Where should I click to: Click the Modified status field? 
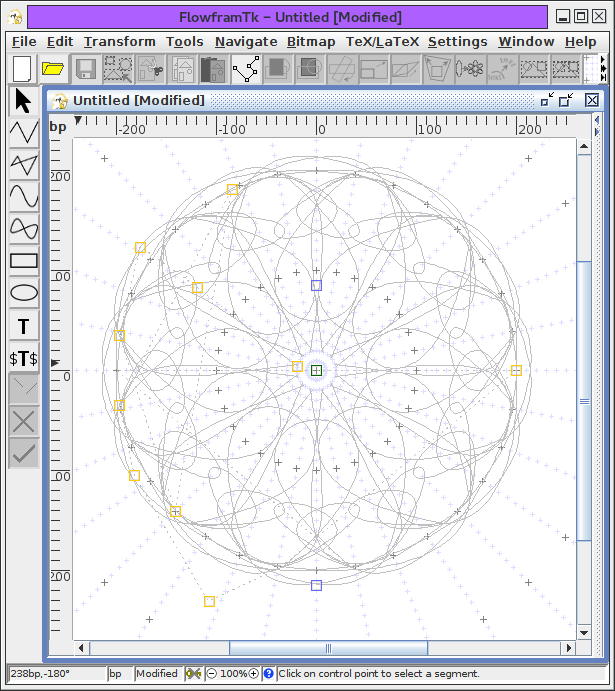[x=158, y=673]
